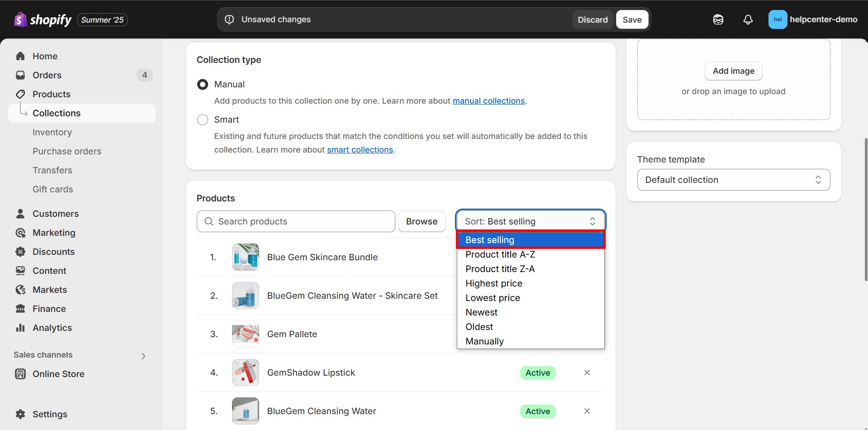This screenshot has width=868, height=430.
Task: Click the Home icon in sidebar
Action: pyautogui.click(x=20, y=56)
